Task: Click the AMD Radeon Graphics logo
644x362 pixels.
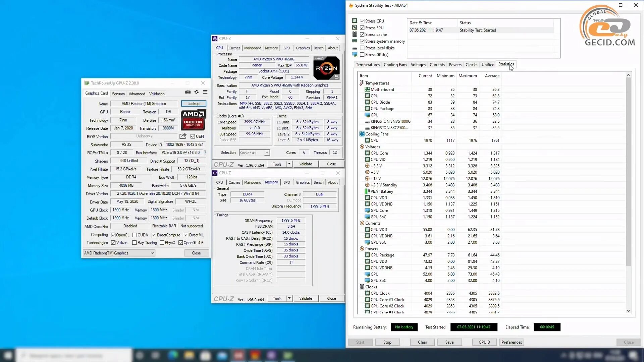Action: point(193,120)
